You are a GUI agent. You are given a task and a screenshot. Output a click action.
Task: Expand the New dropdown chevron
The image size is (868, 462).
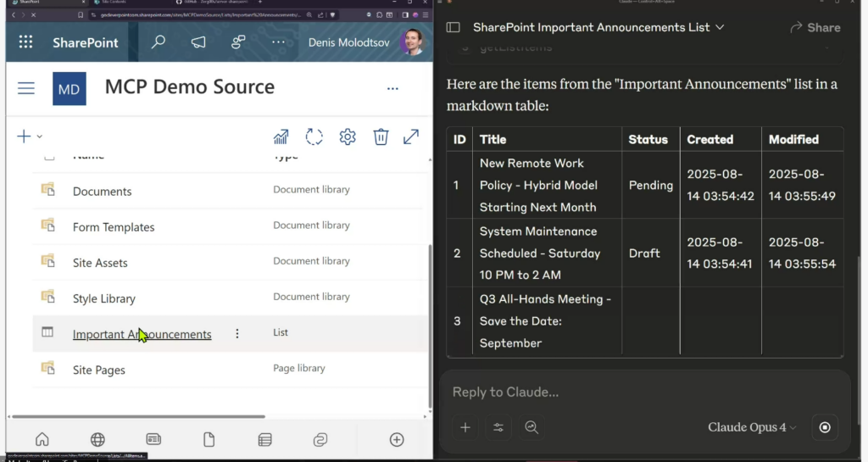coord(39,136)
